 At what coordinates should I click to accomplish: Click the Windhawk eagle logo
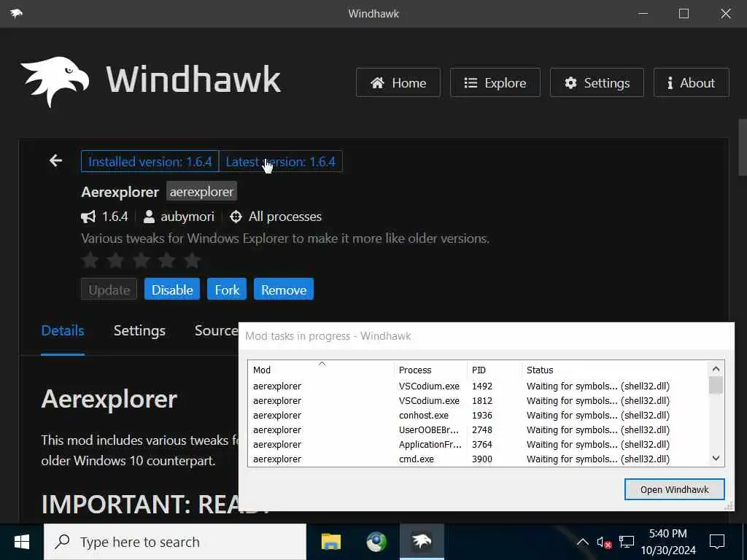pyautogui.click(x=55, y=82)
